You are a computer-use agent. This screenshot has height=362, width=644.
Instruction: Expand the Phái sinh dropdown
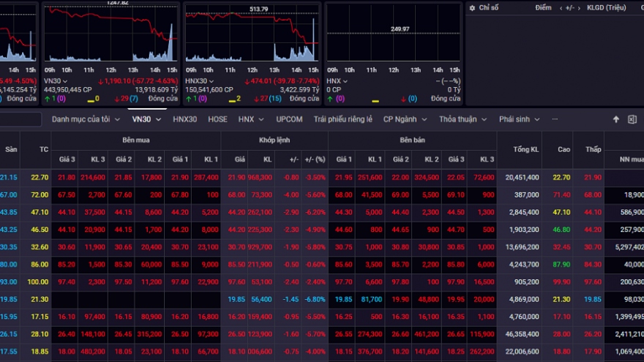click(519, 119)
